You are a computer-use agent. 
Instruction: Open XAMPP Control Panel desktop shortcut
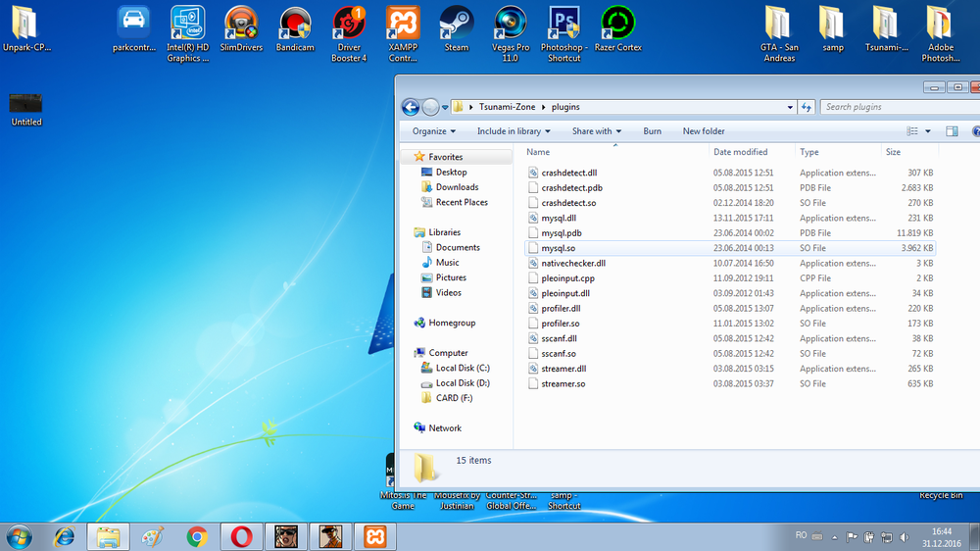[403, 33]
